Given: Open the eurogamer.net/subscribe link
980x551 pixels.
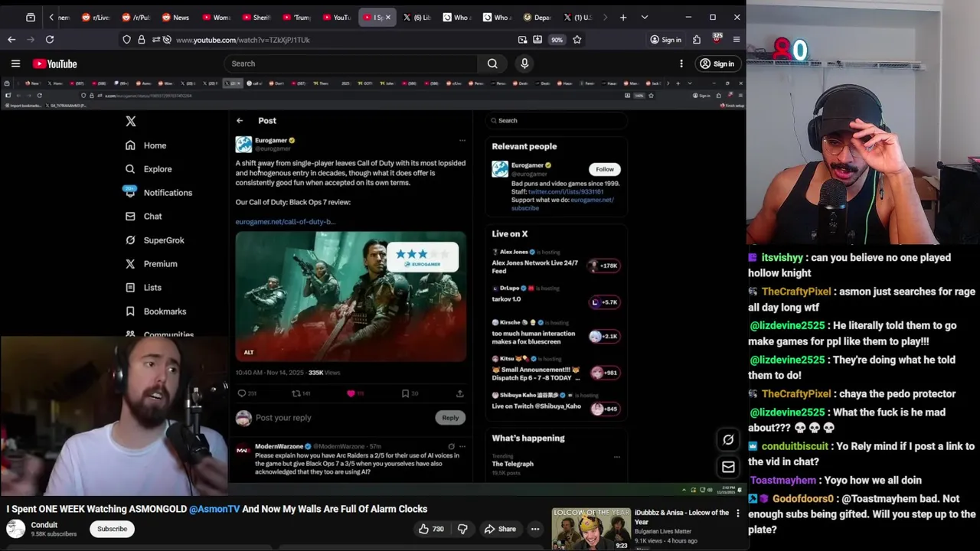Looking at the screenshot, I should tap(563, 204).
